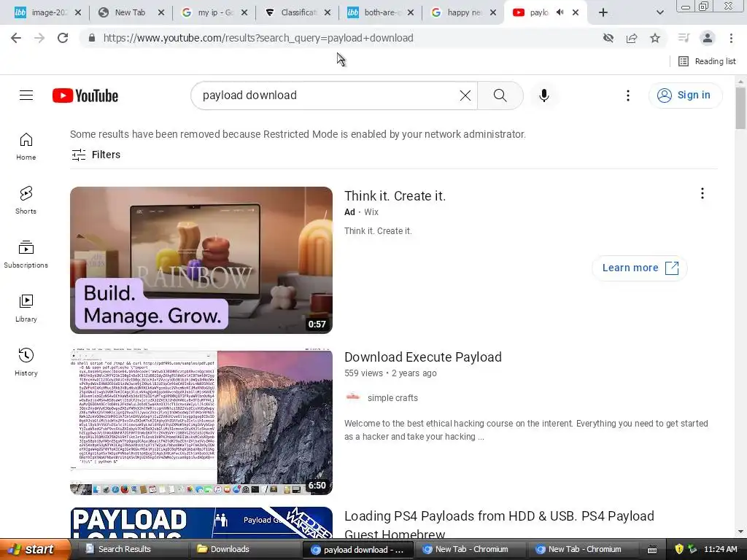
Task: View site info via padlock icon
Action: point(92,38)
